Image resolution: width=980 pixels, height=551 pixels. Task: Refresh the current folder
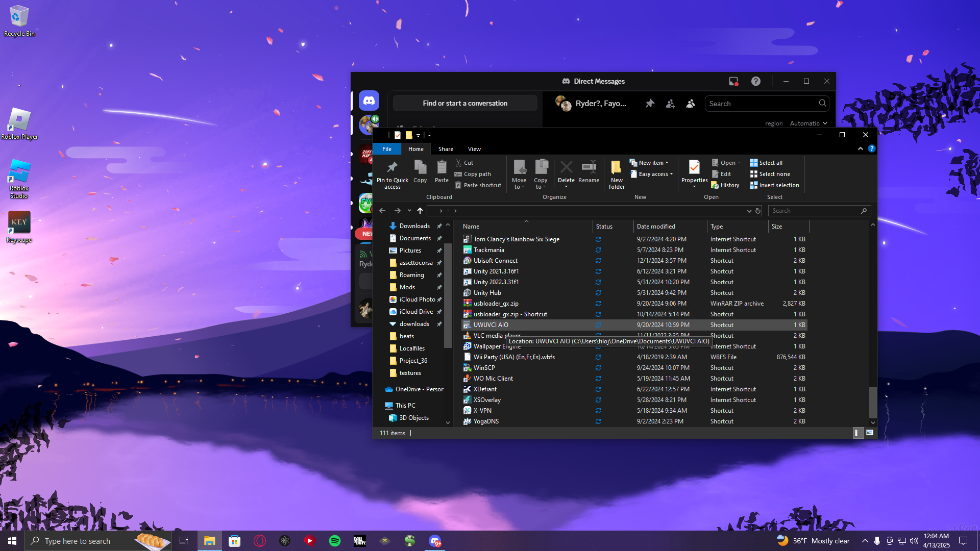tap(758, 211)
